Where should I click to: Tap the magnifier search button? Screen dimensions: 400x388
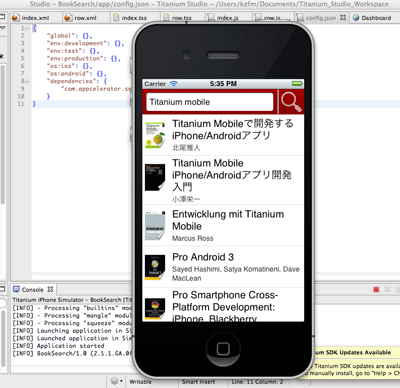tap(291, 102)
